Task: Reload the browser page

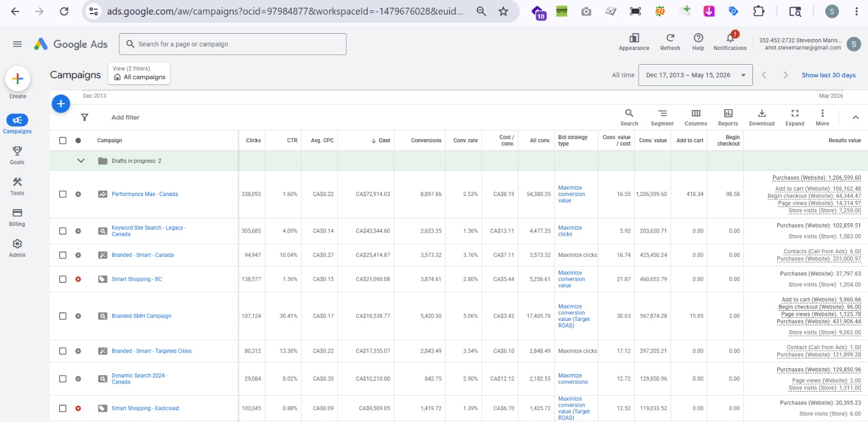Action: click(64, 11)
